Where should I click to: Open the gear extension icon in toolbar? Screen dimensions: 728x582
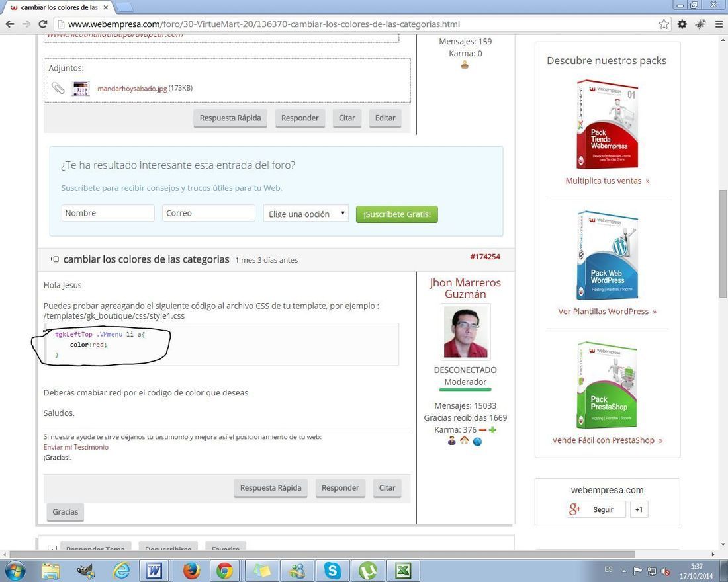tap(682, 24)
